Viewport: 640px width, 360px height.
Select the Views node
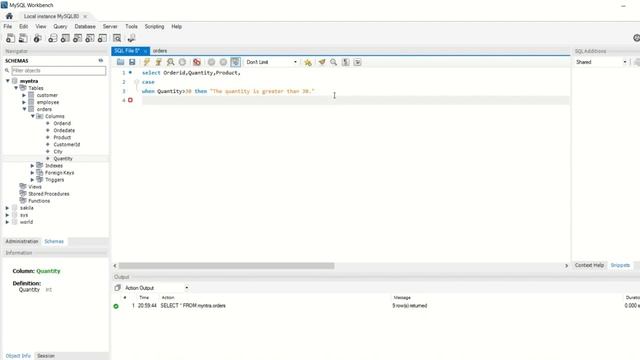pos(35,187)
